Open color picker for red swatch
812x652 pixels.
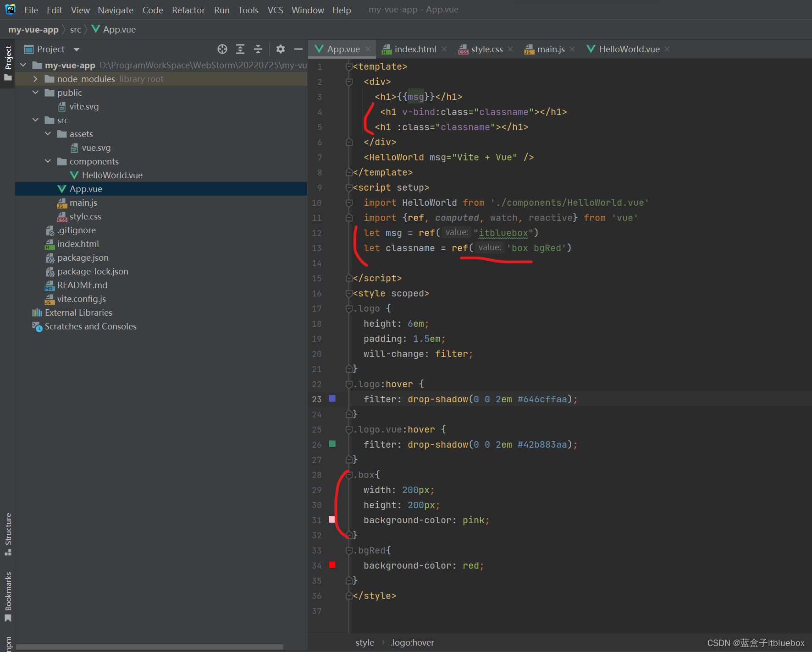click(x=332, y=565)
